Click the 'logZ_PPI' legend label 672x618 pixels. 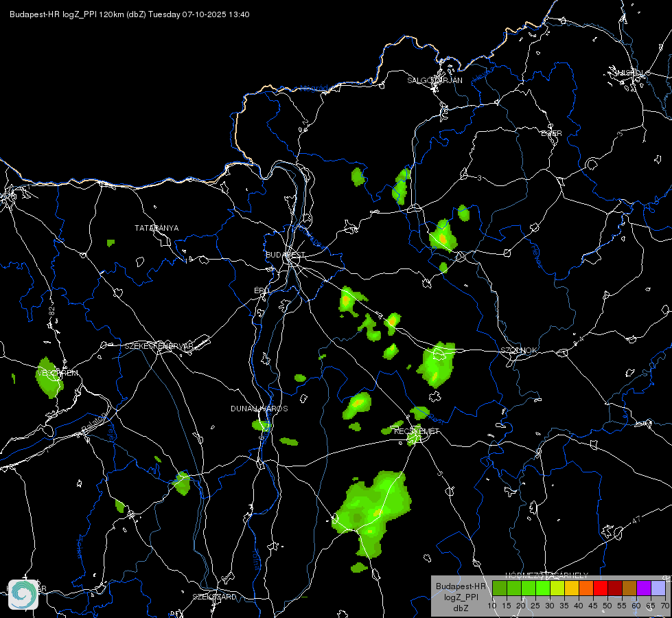coord(461,597)
